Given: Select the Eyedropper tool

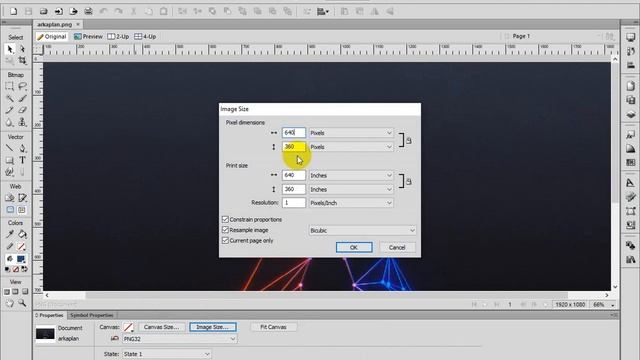Looking at the screenshot, I should click(10, 234).
